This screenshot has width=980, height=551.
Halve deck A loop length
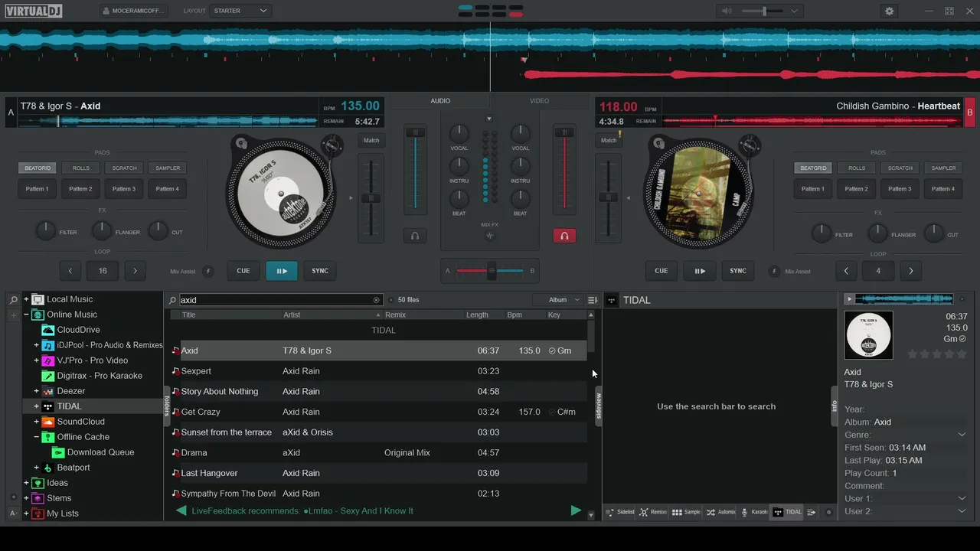click(70, 271)
